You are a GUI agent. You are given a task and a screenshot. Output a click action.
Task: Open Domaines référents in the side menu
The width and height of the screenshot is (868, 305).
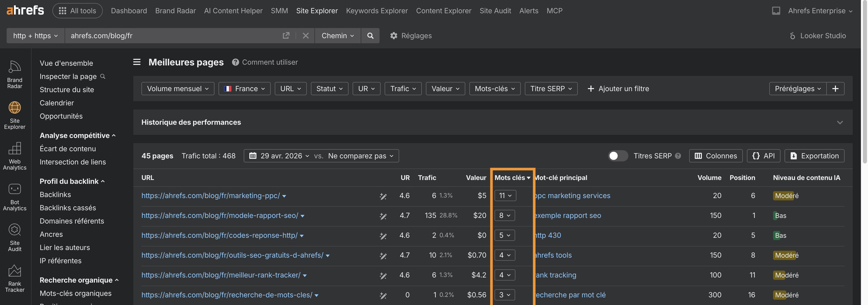pos(72,221)
